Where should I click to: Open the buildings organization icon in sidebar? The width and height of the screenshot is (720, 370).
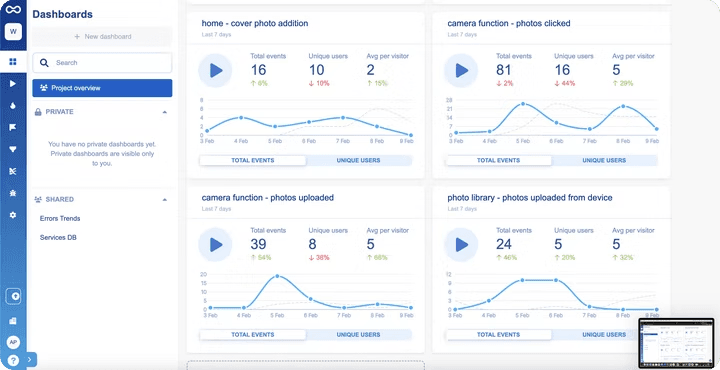point(13,320)
